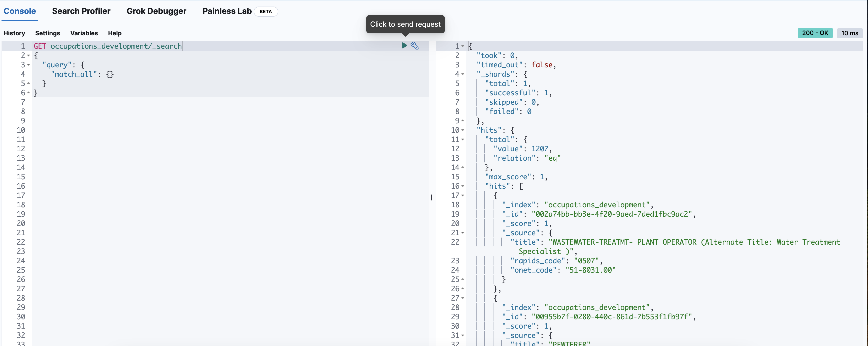This screenshot has width=868, height=346.
Task: Click the BETA badge next to Painless Lab
Action: pyautogui.click(x=265, y=11)
